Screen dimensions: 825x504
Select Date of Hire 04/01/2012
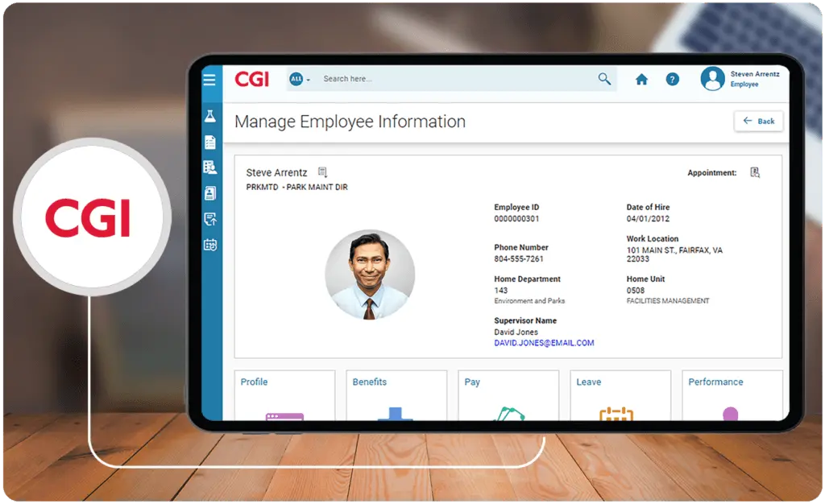648,219
